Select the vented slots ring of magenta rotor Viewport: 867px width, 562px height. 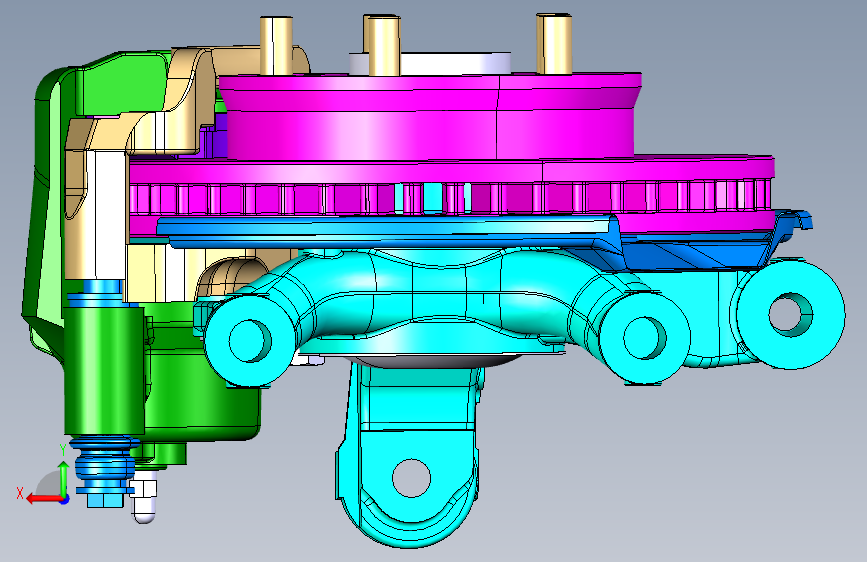pyautogui.click(x=451, y=198)
